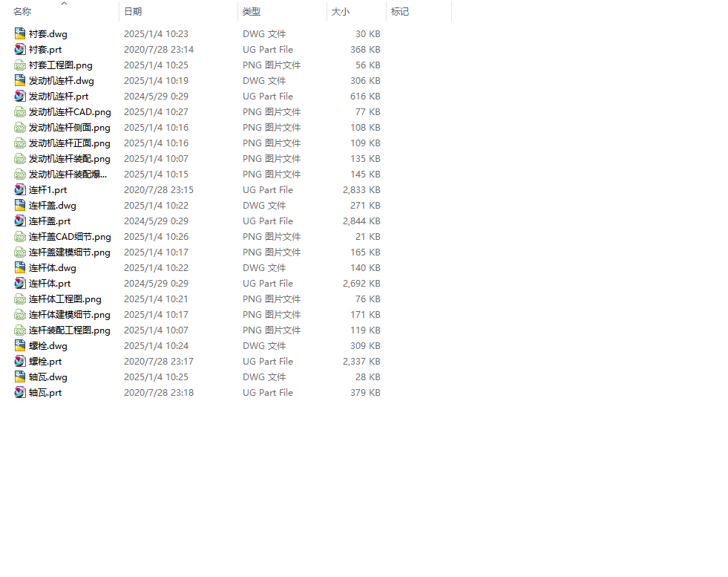Click the UG part icon of 螺栓.prt

click(x=19, y=362)
